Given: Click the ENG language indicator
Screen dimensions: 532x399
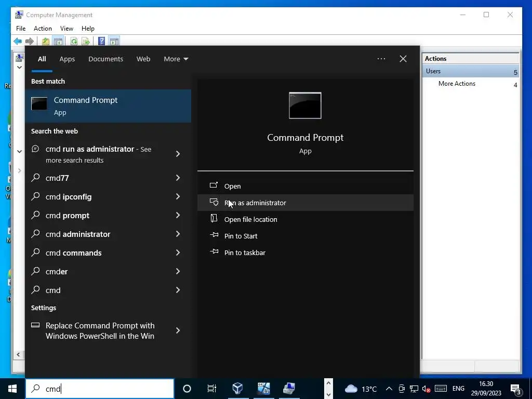Looking at the screenshot, I should coord(458,389).
